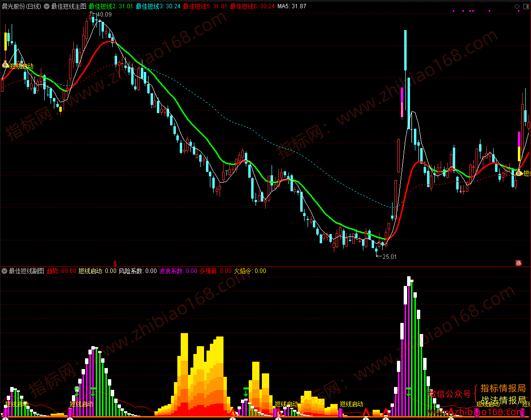Select the red 多情箭: 0.00 readout
Viewport: 531px width, 420px height.
click(215, 271)
